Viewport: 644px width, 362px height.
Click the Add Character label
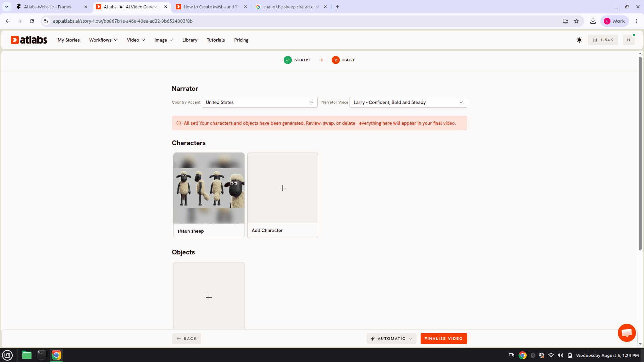pos(267,230)
